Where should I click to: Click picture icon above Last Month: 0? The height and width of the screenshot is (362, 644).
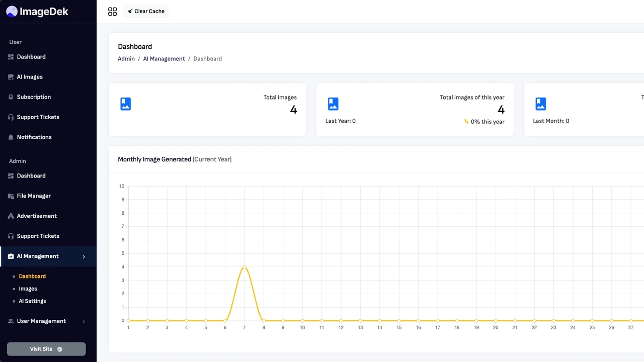pos(541,104)
